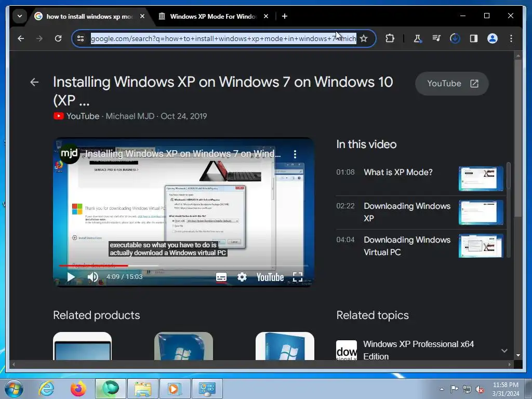Viewport: 532px width, 399px height.
Task: Open the video player more options menu
Action: point(295,154)
